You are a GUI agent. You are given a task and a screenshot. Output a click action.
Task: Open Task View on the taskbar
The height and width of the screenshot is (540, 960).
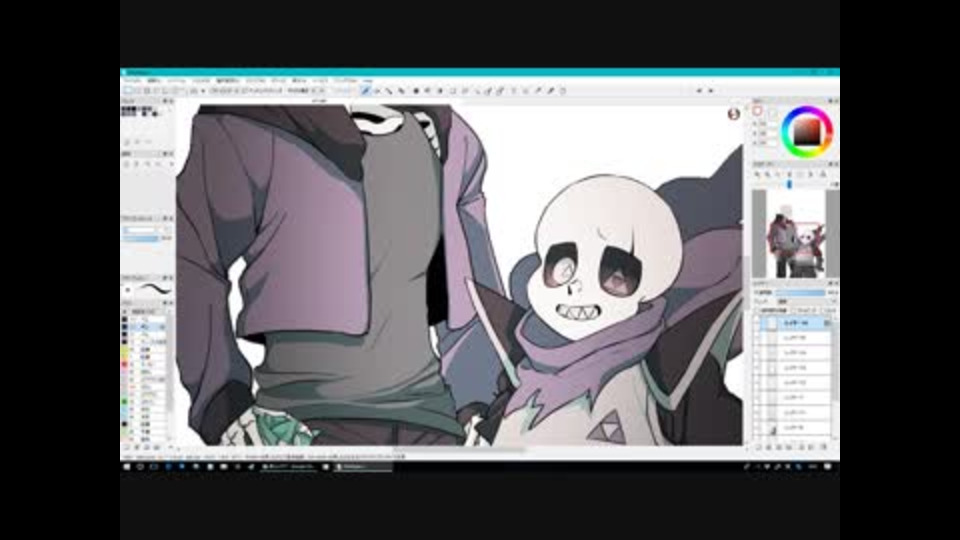click(x=154, y=467)
